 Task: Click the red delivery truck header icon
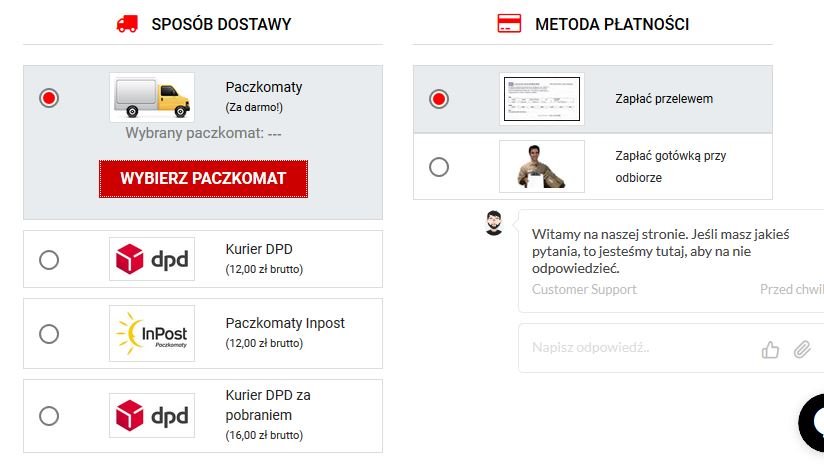pos(127,24)
